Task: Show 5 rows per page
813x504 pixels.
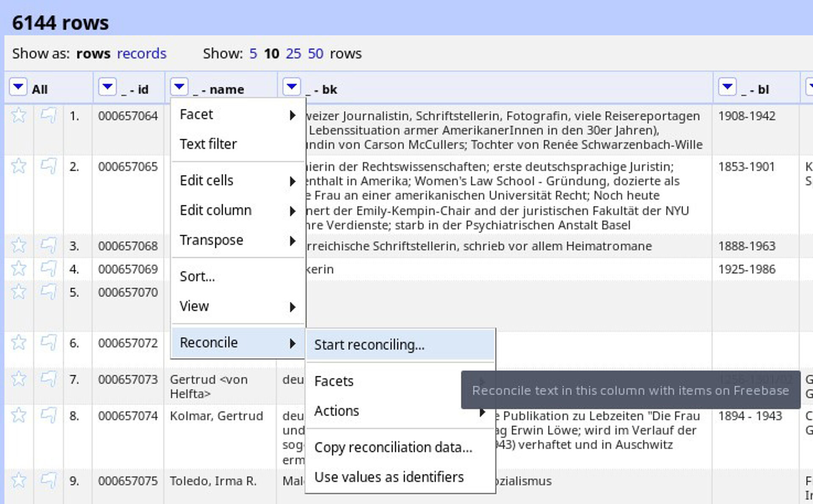Action: (253, 54)
